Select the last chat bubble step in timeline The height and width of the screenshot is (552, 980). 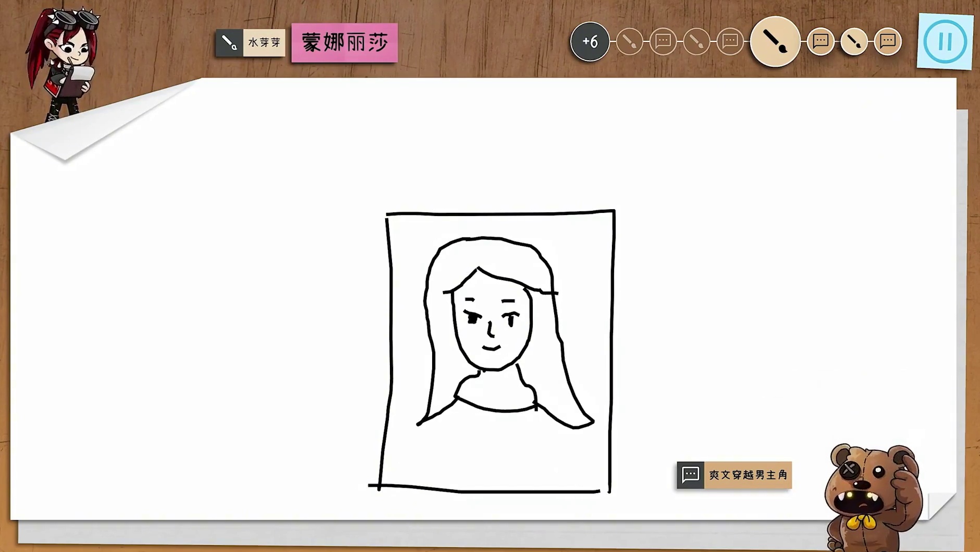pos(887,41)
